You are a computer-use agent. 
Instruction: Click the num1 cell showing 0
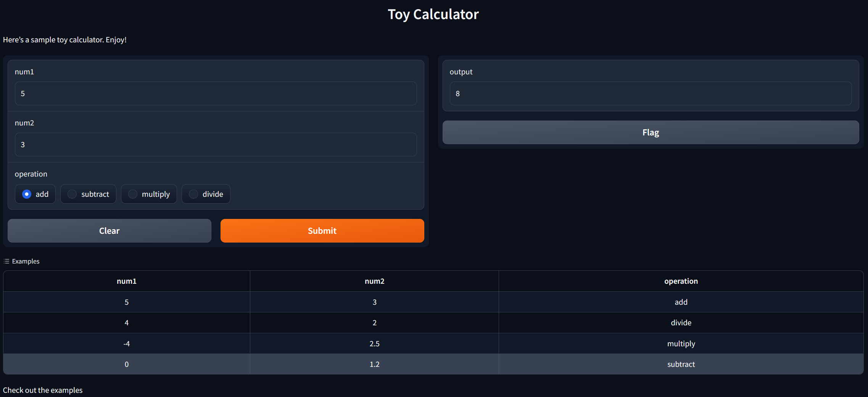(x=127, y=364)
